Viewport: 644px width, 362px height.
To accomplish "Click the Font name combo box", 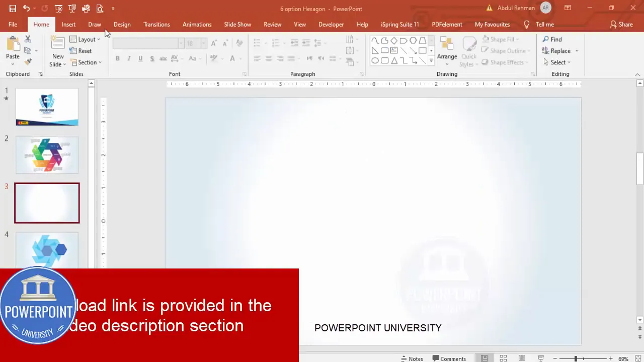I will [148, 44].
